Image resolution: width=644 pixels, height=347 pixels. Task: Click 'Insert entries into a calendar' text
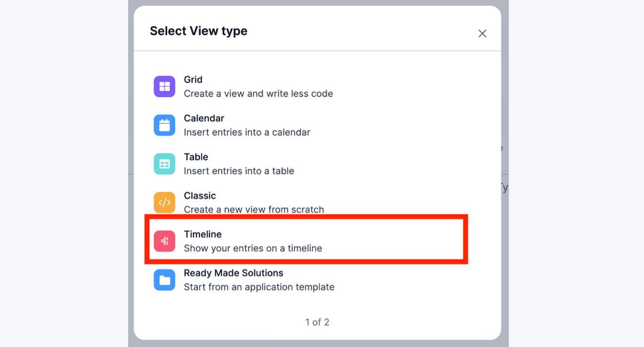247,132
